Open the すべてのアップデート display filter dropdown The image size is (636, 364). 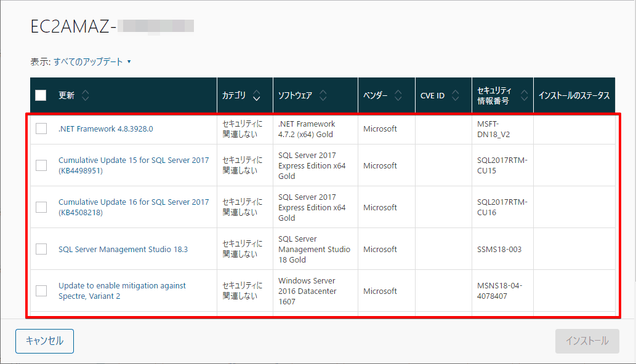92,61
